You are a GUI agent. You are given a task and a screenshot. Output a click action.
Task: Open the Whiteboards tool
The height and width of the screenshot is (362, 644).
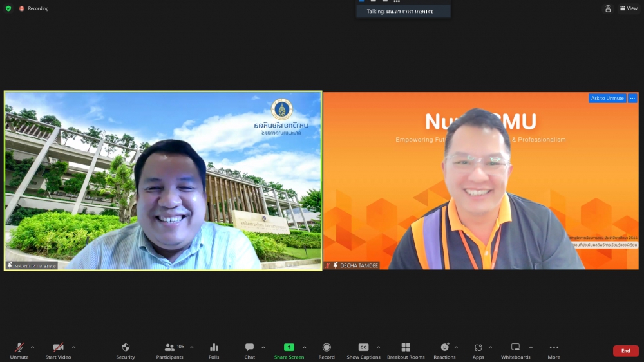click(x=515, y=350)
